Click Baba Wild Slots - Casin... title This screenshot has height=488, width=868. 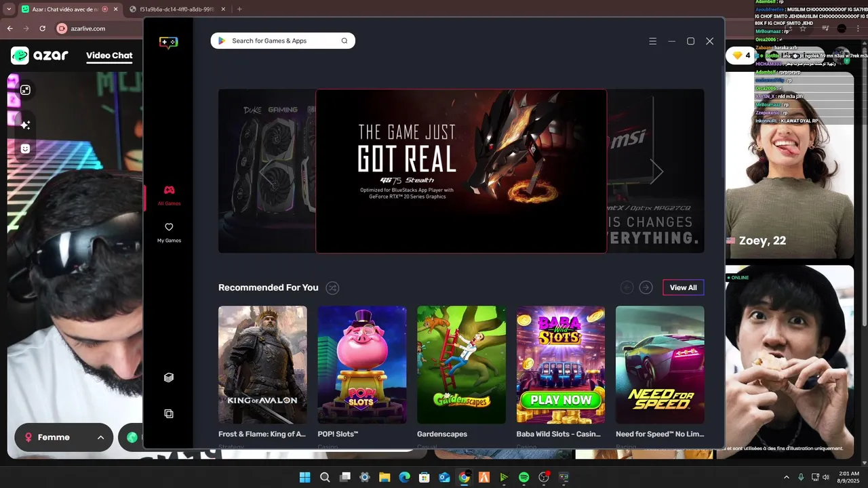pyautogui.click(x=559, y=434)
